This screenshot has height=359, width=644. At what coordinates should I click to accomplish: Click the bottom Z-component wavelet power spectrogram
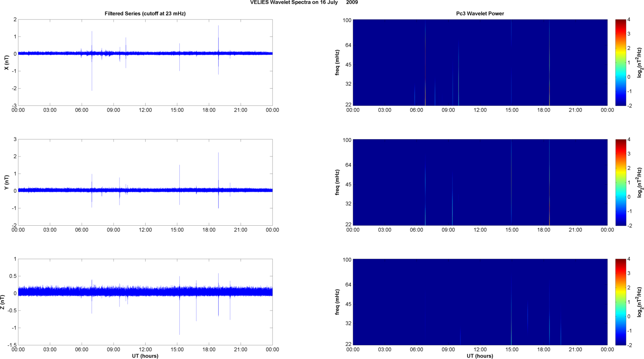click(480, 302)
